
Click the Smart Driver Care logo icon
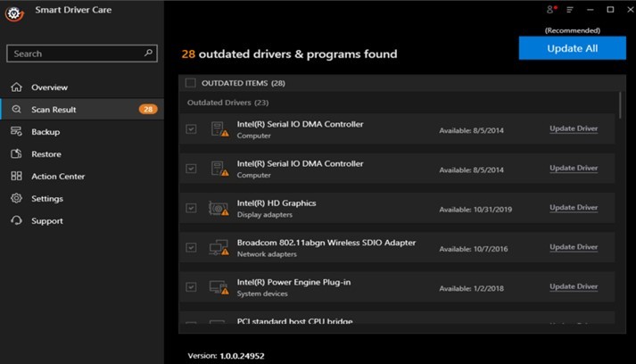click(14, 14)
